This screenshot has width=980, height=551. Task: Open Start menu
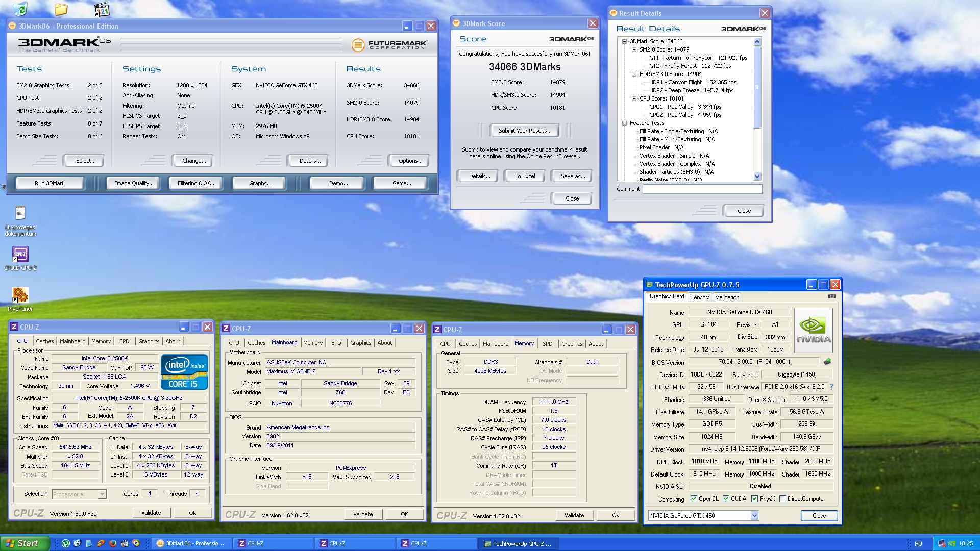tap(25, 543)
